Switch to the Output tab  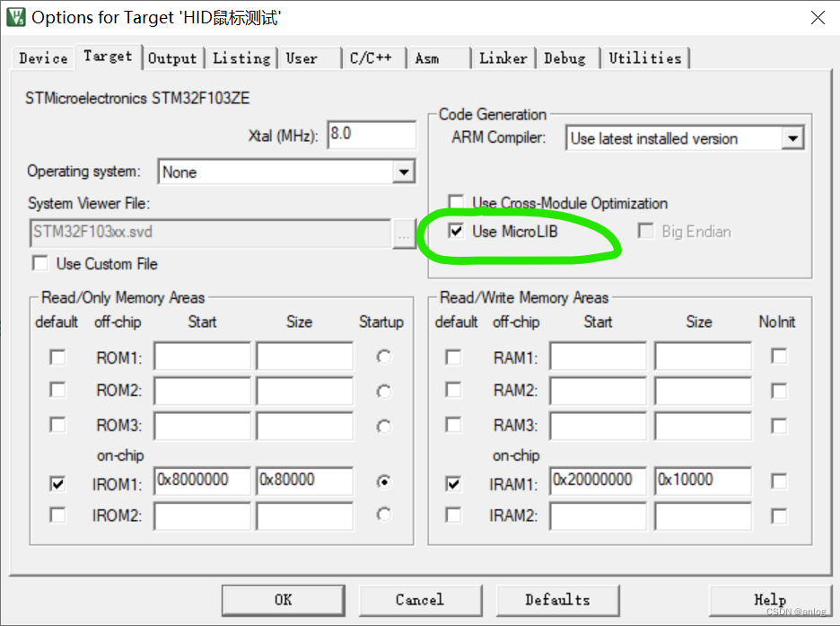[x=172, y=57]
